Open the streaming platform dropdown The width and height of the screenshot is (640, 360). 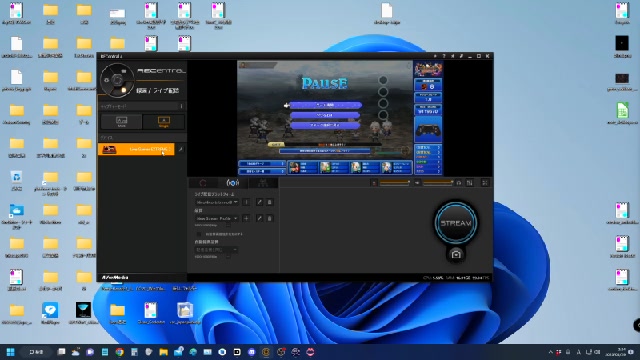pos(217,202)
